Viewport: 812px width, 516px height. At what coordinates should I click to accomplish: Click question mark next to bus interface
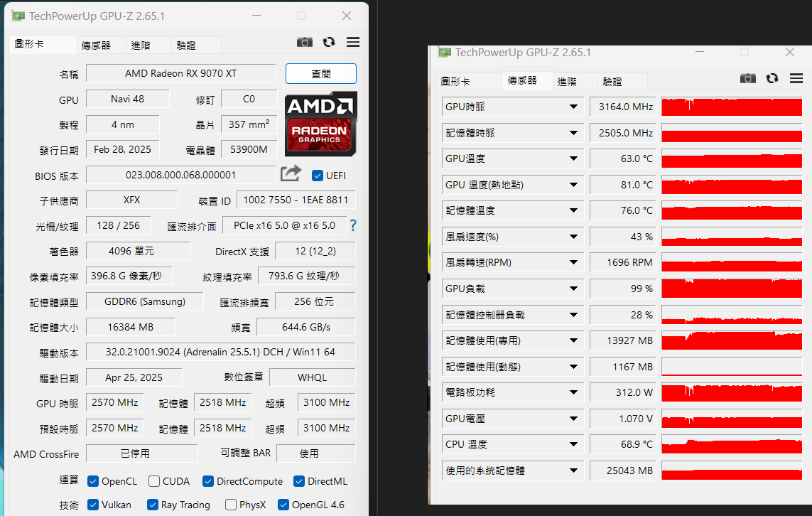click(x=353, y=225)
